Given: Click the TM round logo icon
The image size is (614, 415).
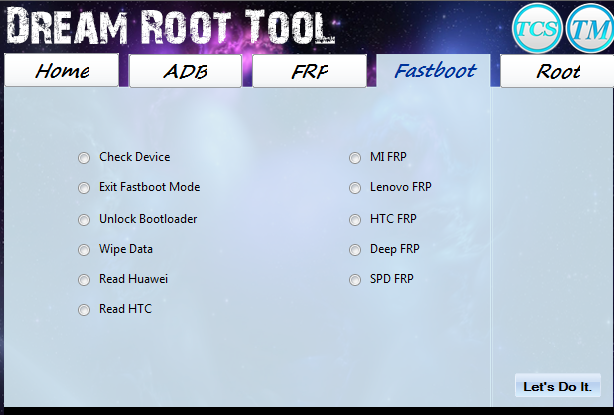Looking at the screenshot, I should coord(590,28).
